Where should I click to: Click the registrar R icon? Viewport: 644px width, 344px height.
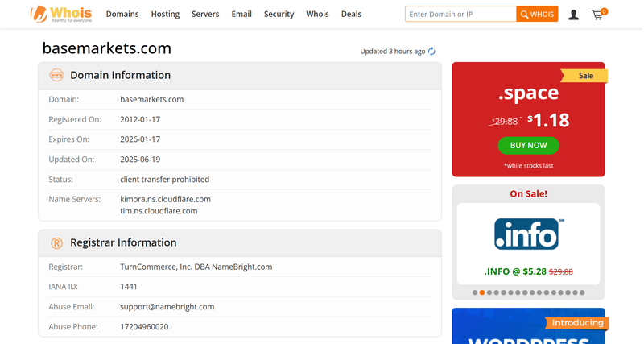(x=56, y=243)
